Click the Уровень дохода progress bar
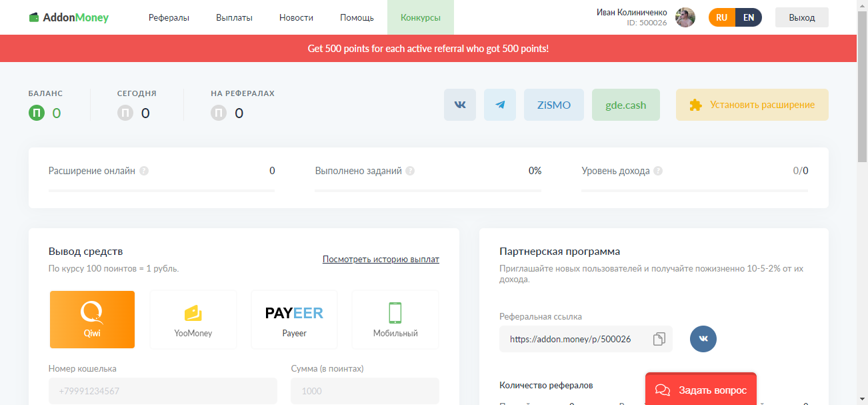868x405 pixels. 695,191
